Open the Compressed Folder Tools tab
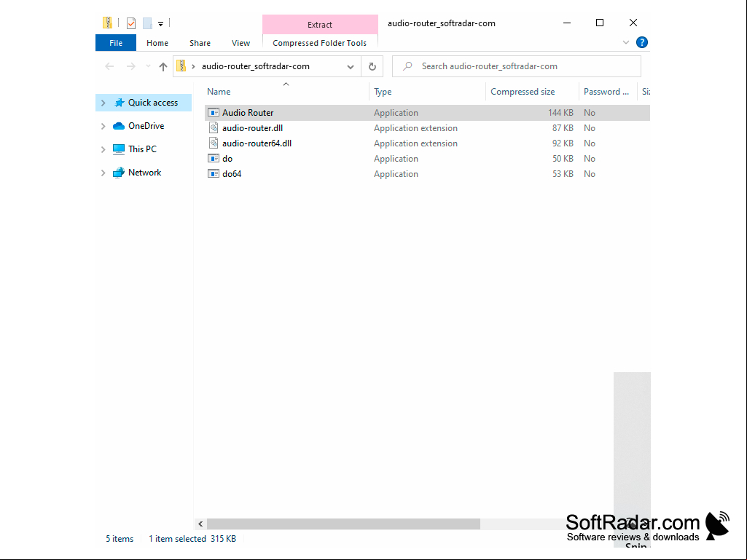 coord(320,43)
